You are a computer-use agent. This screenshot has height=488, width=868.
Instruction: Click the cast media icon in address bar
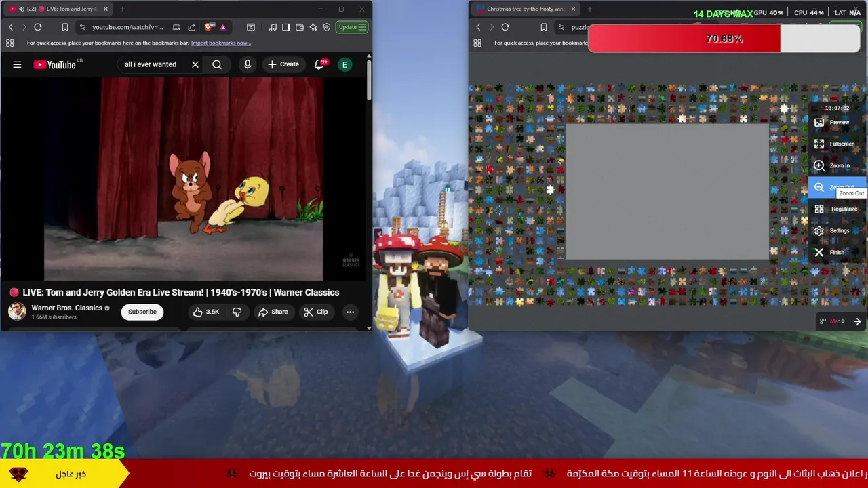click(x=176, y=27)
